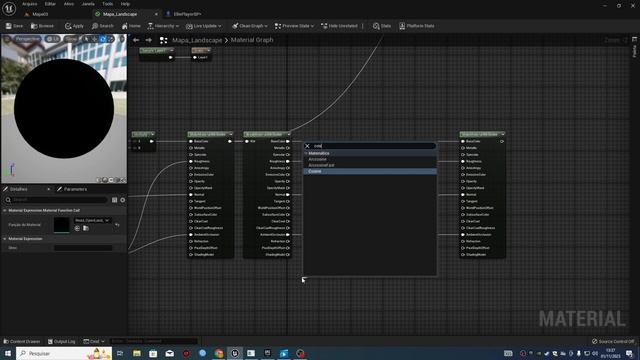Apply the material changes
This screenshot has height=360, width=640.
coord(74,26)
